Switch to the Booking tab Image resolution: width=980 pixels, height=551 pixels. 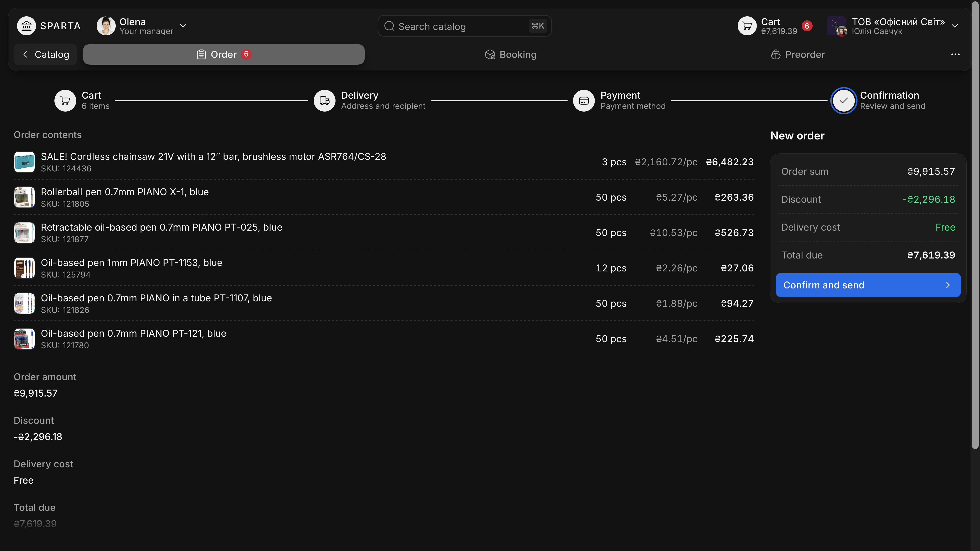point(511,54)
